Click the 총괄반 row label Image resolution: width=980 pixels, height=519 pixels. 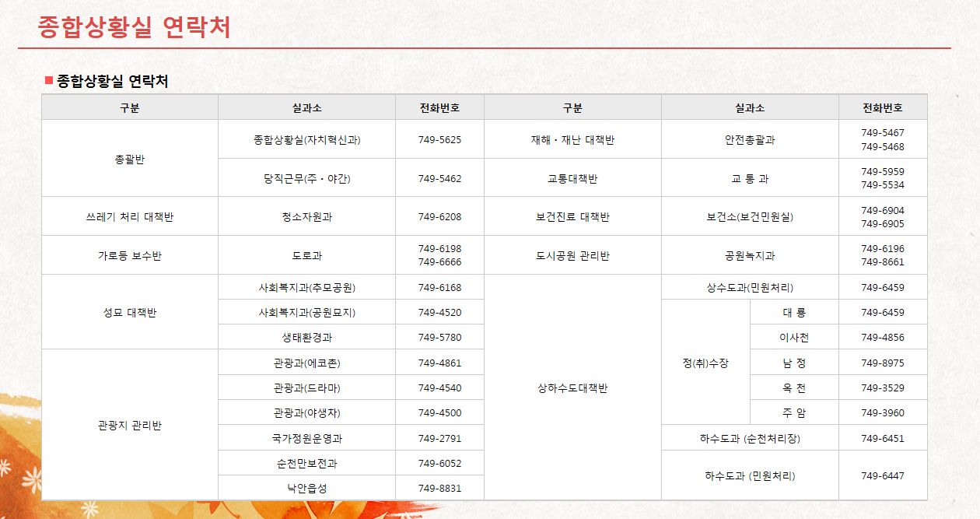[130, 157]
